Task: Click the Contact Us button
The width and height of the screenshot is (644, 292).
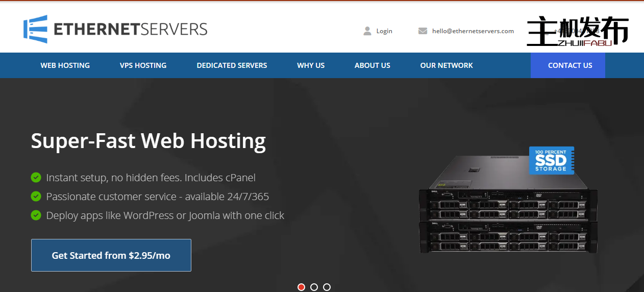Action: tap(568, 65)
